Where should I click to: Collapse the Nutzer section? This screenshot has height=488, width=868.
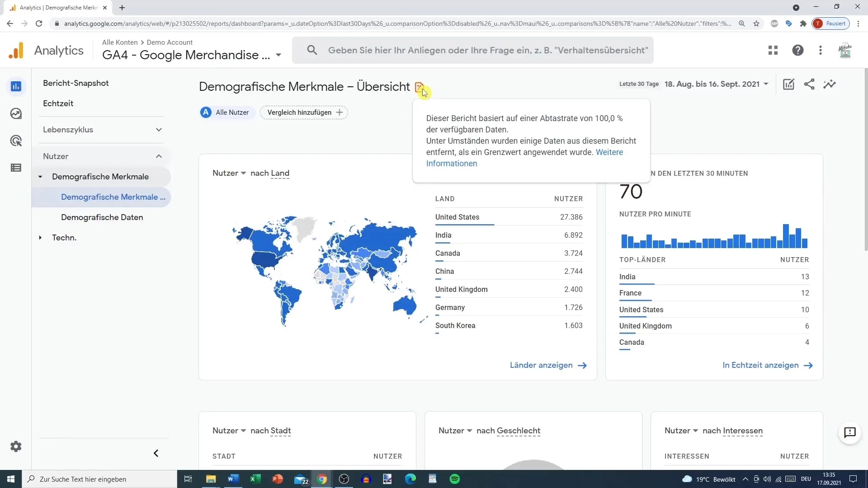[x=102, y=156]
